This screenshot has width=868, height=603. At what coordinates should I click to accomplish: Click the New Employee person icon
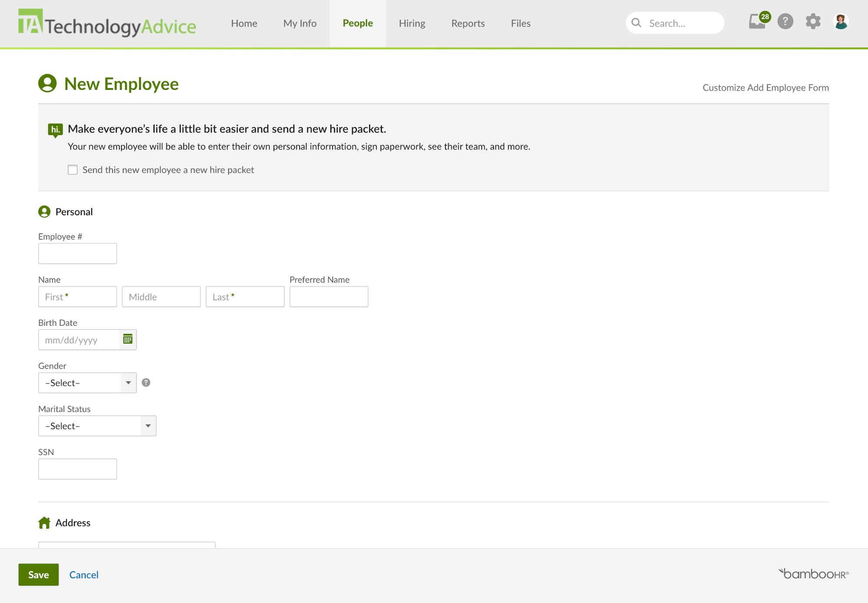(47, 83)
